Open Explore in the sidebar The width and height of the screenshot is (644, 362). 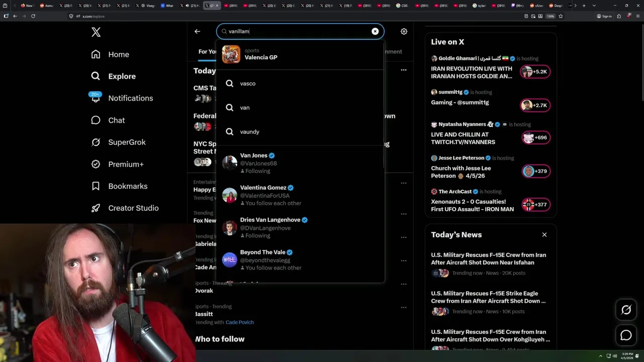click(x=114, y=76)
